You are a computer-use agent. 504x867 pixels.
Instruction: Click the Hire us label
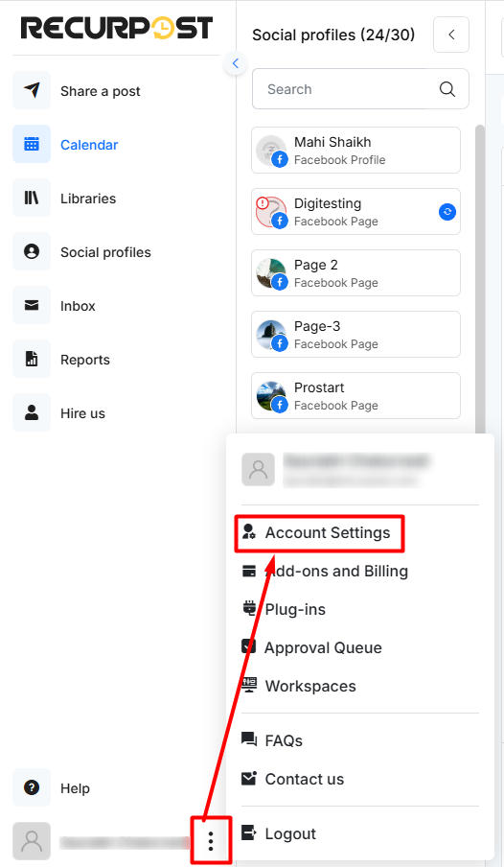[83, 413]
